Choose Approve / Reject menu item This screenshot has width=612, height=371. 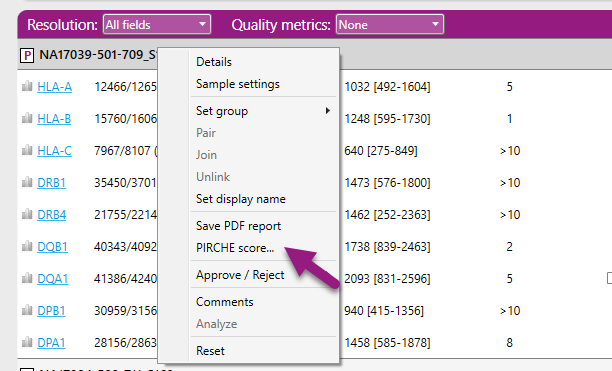240,275
